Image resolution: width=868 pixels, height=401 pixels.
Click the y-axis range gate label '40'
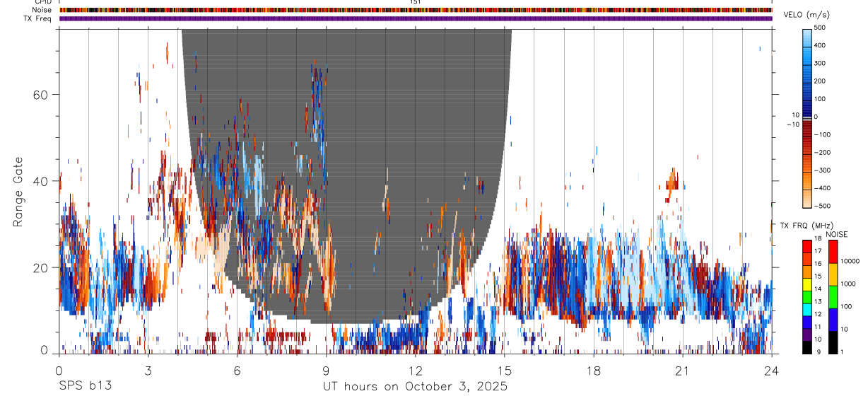click(x=42, y=181)
